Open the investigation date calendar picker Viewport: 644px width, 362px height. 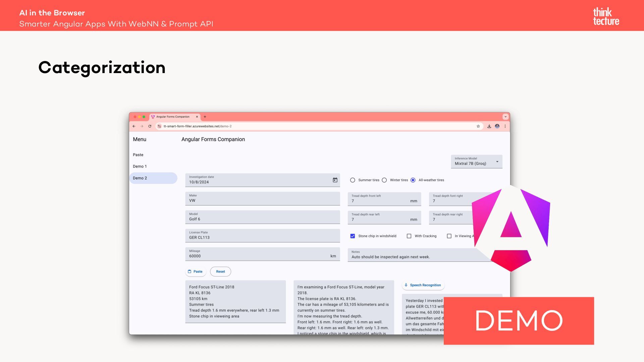tap(335, 180)
